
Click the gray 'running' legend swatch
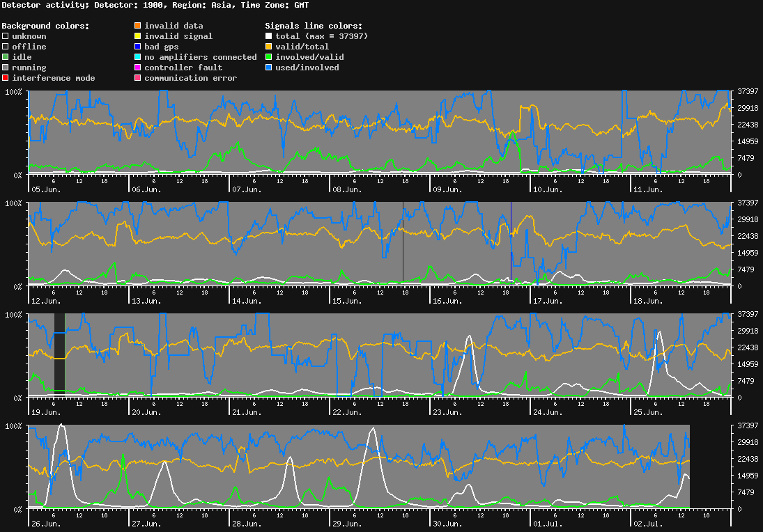click(6, 68)
